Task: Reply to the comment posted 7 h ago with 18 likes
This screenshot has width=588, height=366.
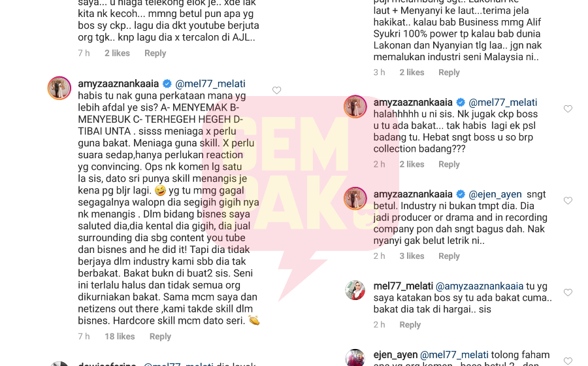Action: (x=160, y=337)
